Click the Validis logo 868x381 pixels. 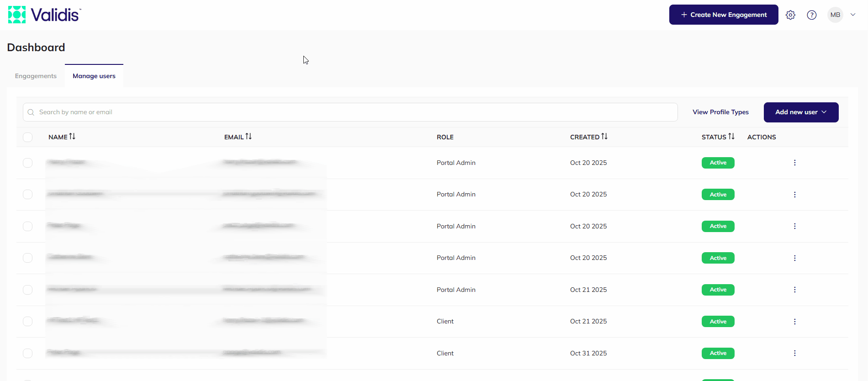click(44, 15)
